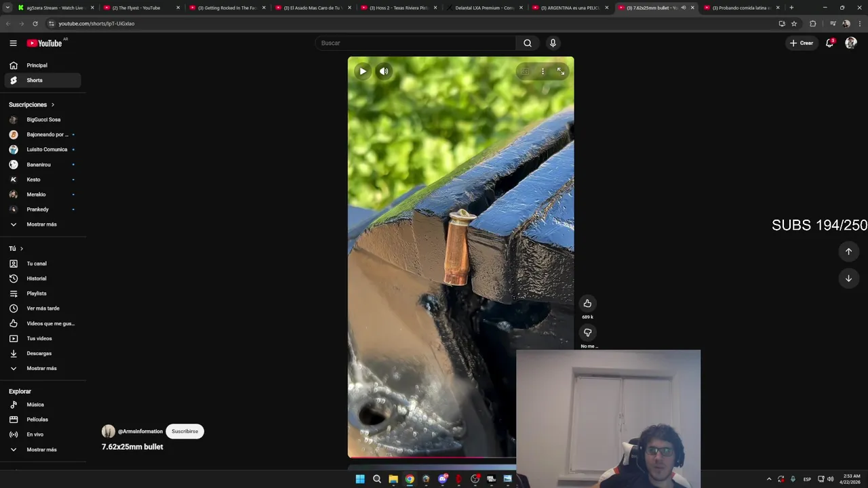Start voice search with microphone icon

click(553, 43)
